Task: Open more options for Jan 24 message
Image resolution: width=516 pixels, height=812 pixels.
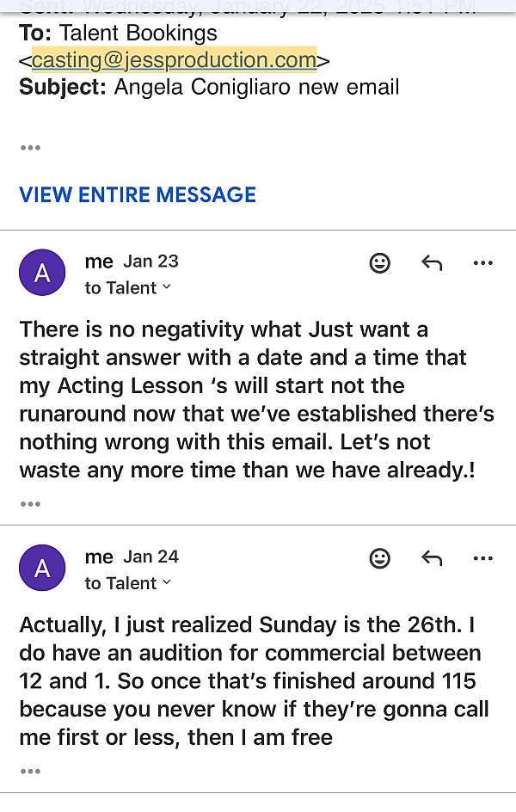Action: tap(483, 559)
